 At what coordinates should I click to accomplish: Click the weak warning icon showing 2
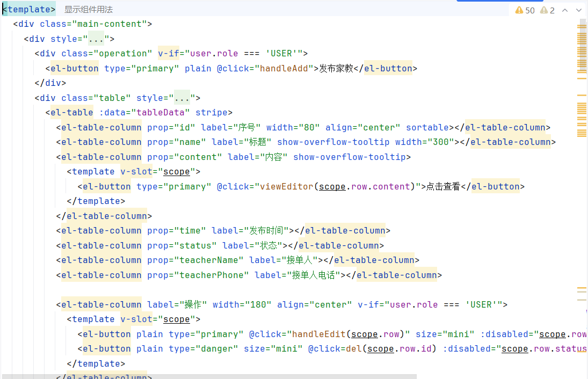(x=544, y=10)
